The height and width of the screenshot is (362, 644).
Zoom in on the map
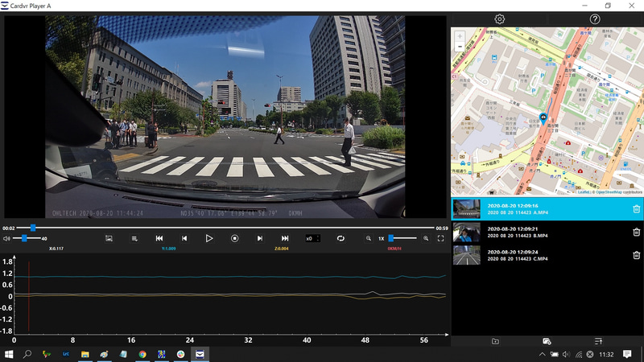(460, 36)
